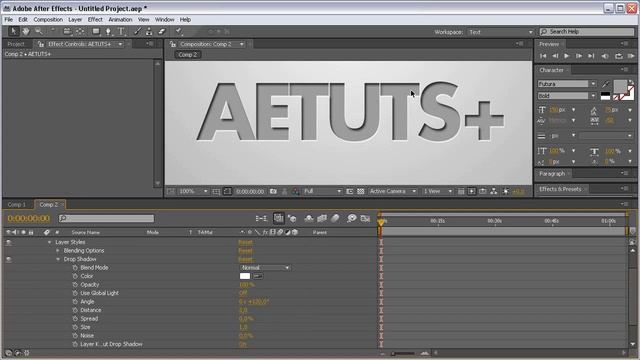Open the Full resolution dropdown

pyautogui.click(x=322, y=191)
